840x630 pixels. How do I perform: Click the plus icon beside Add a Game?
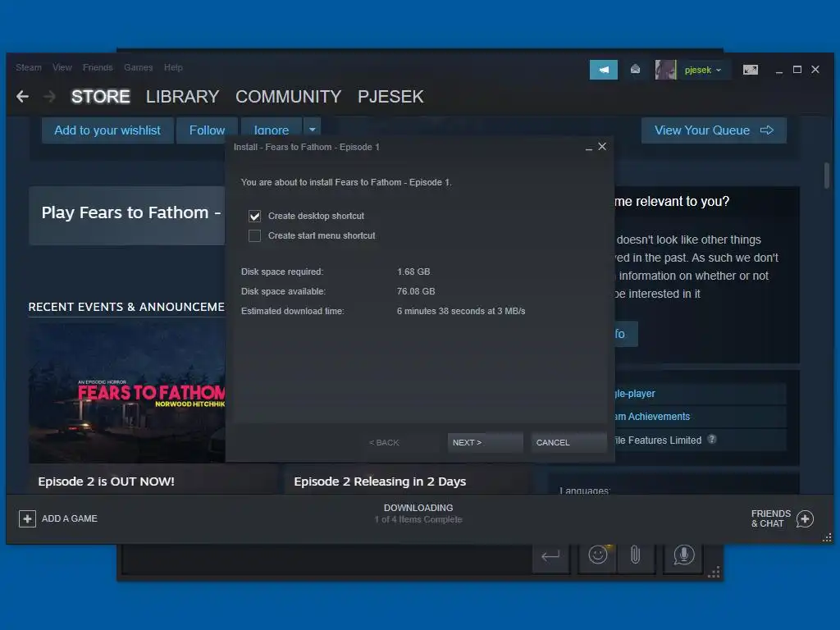pyautogui.click(x=27, y=518)
